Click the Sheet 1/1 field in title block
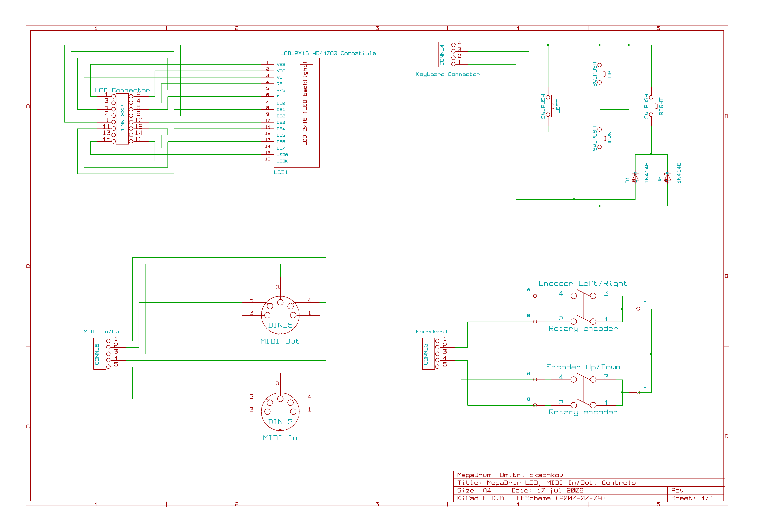Image resolution: width=779 pixels, height=532 pixels. coord(692,498)
